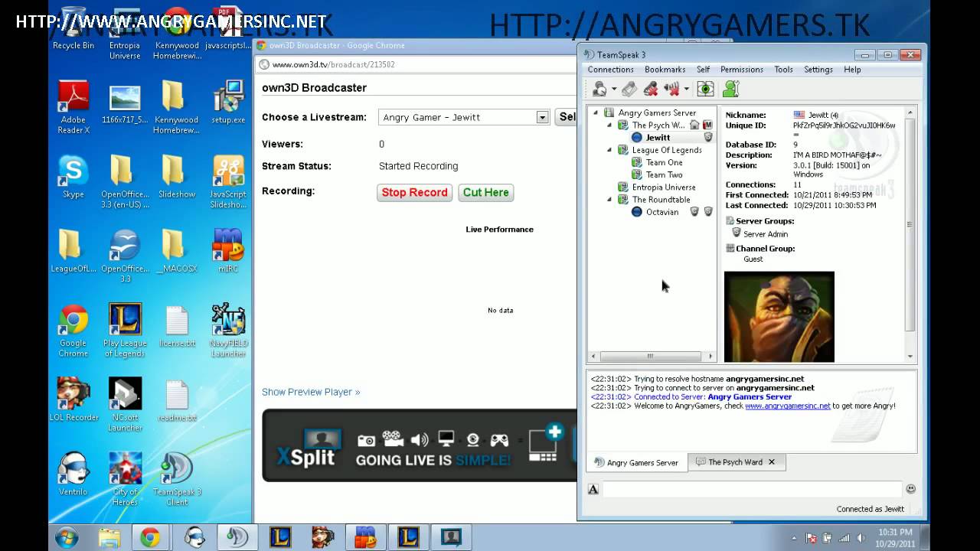Click the info panel scroll down arrow
This screenshot has height=551, width=980.
[x=910, y=356]
